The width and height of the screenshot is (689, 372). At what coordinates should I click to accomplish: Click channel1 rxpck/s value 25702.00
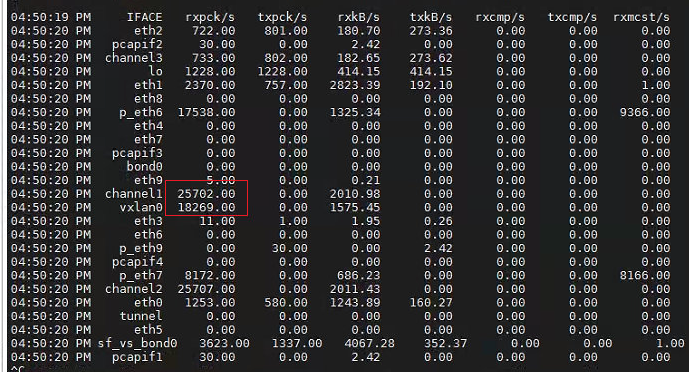tap(207, 194)
